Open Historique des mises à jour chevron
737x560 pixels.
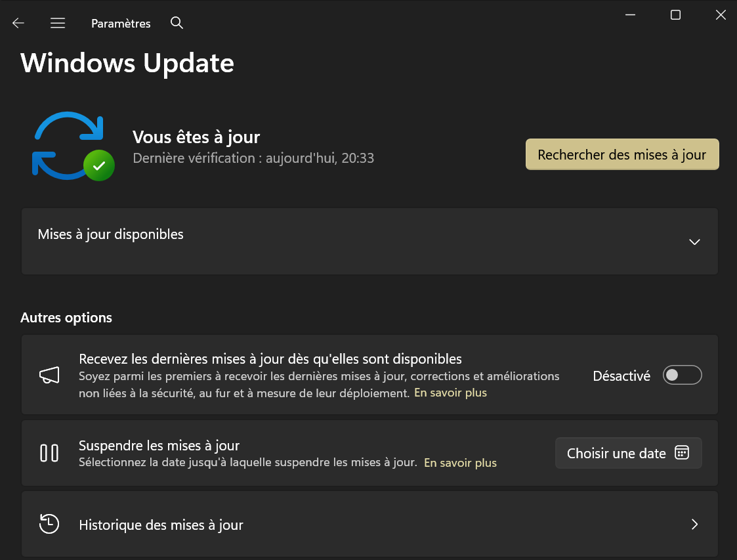[x=695, y=525]
